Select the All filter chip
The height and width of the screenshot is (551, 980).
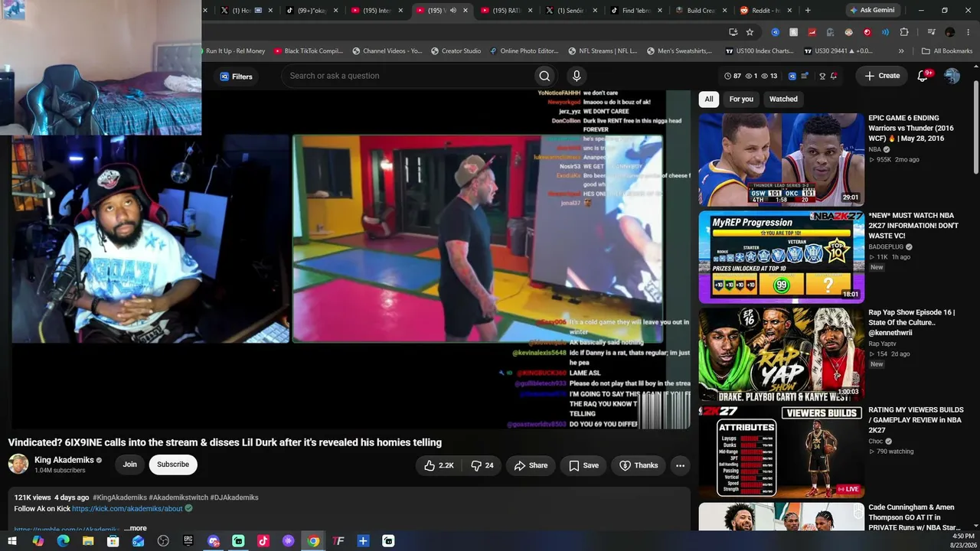click(709, 99)
